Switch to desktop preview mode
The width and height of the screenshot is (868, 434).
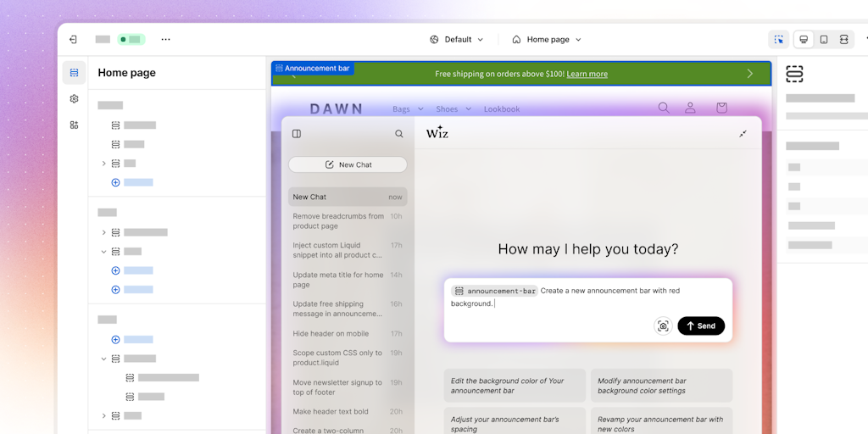coord(804,39)
